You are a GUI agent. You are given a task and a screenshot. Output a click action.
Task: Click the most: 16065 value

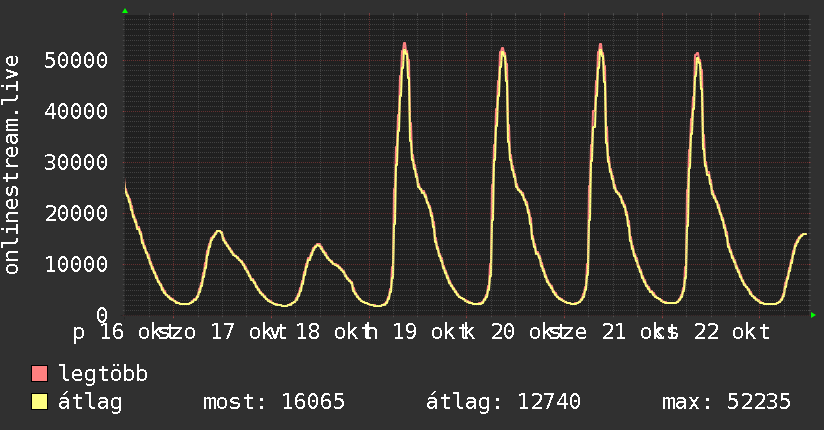(x=274, y=402)
